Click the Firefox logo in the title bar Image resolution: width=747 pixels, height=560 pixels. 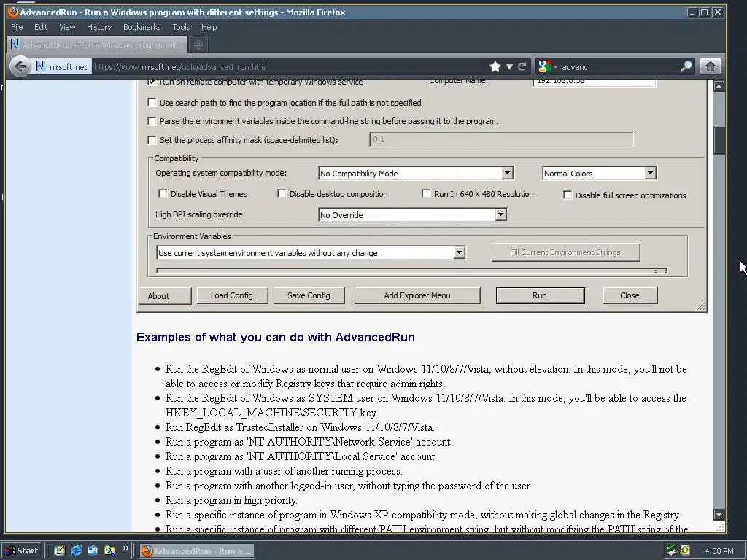12,12
